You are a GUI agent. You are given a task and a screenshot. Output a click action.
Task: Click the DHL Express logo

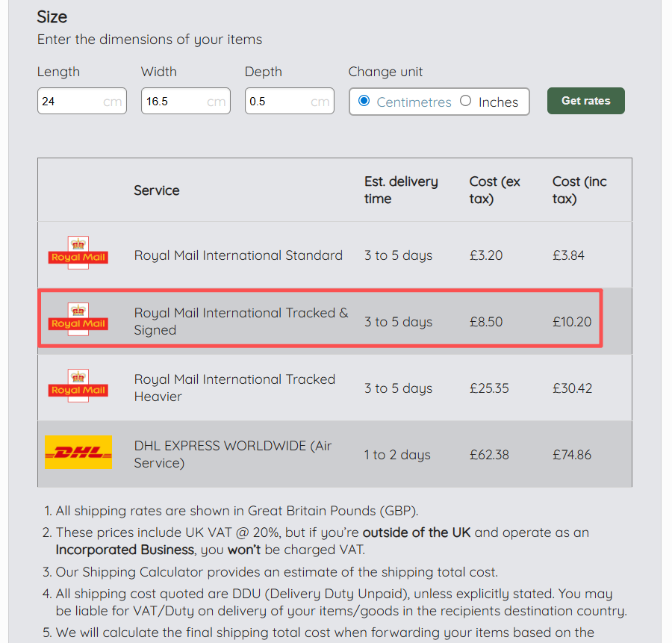click(78, 453)
